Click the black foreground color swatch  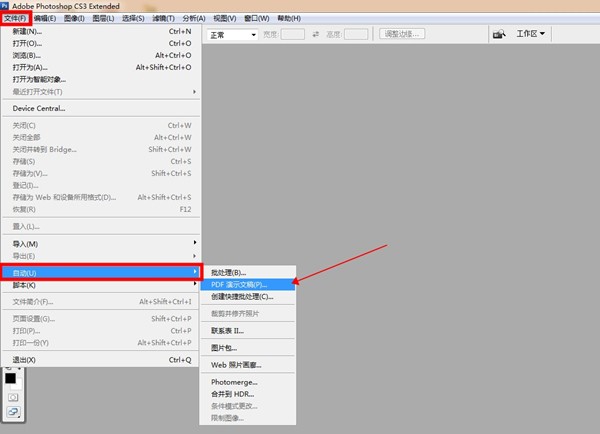10,378
